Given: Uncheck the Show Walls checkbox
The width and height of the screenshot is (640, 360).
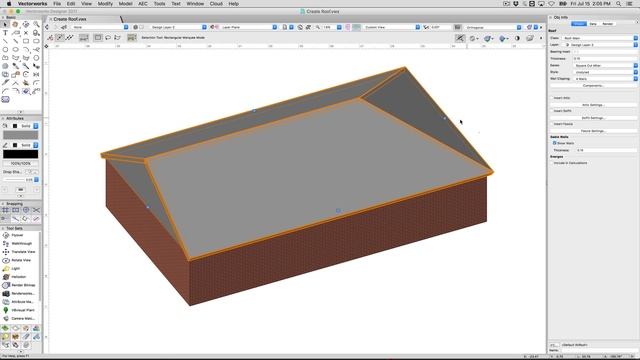Looking at the screenshot, I should tap(554, 143).
